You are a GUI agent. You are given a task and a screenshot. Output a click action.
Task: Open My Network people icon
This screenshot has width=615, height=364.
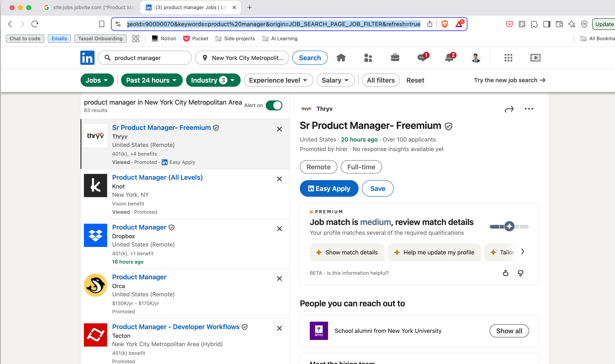(x=368, y=58)
